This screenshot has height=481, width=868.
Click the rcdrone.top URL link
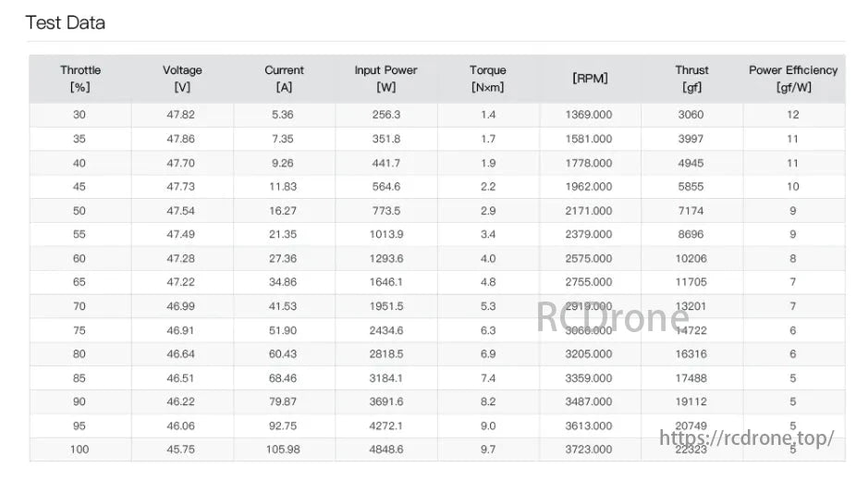pos(747,438)
